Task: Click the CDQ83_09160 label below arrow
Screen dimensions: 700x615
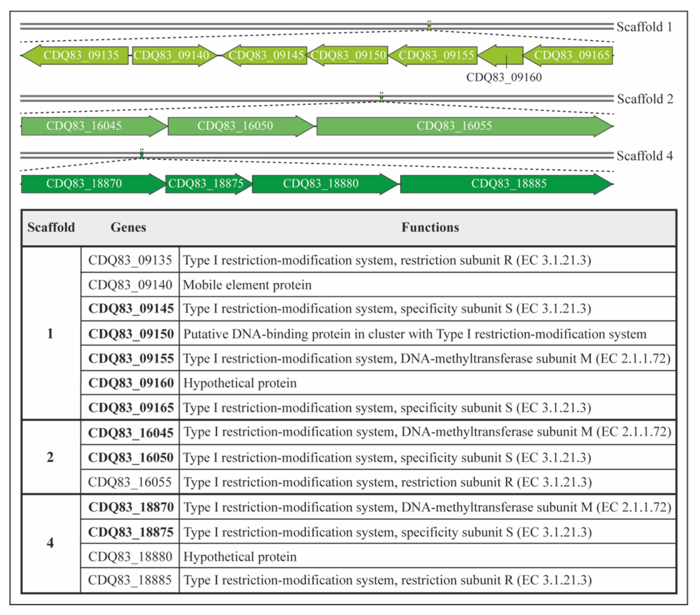Action: pos(504,77)
